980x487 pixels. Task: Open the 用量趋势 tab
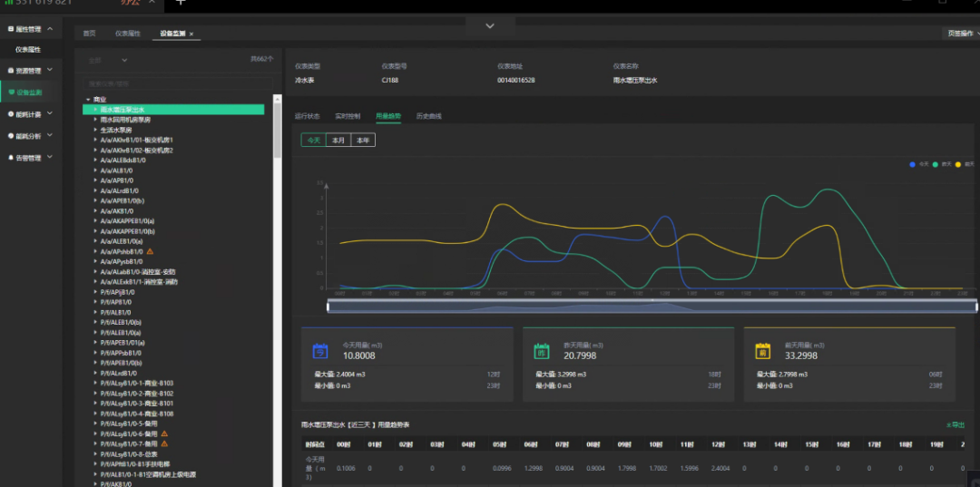388,116
